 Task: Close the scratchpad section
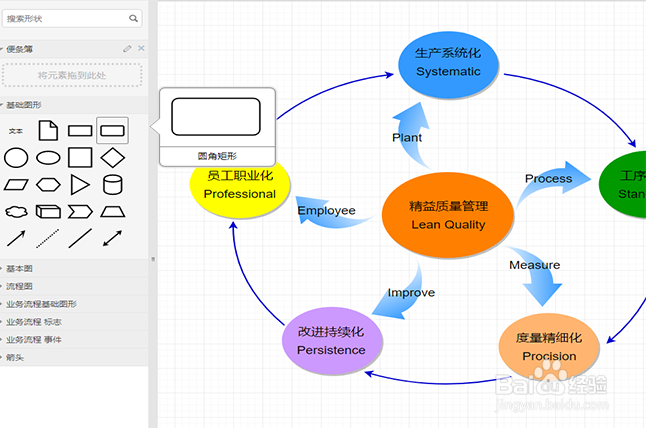click(141, 48)
